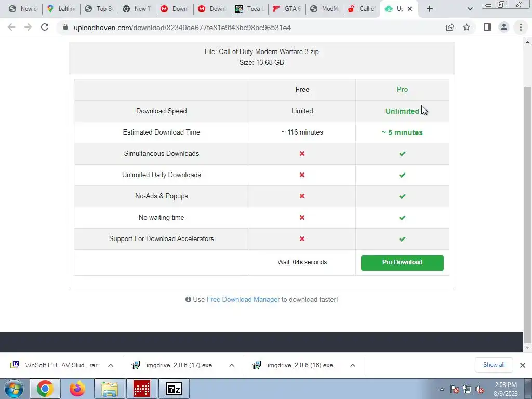This screenshot has width=532, height=399.
Task: Click the green check for Download Accelerators support
Action: click(402, 239)
